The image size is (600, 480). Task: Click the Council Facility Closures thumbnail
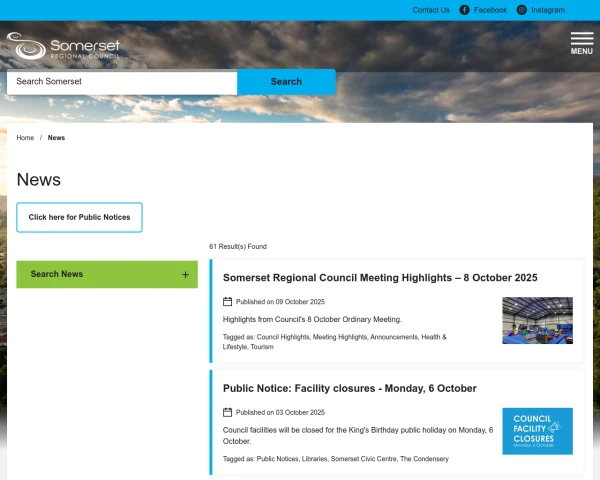[x=537, y=431]
